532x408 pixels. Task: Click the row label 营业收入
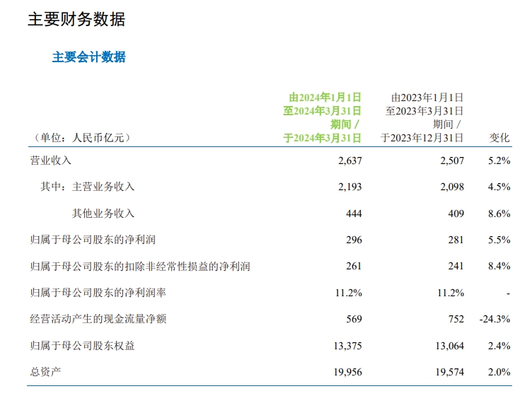(50, 161)
